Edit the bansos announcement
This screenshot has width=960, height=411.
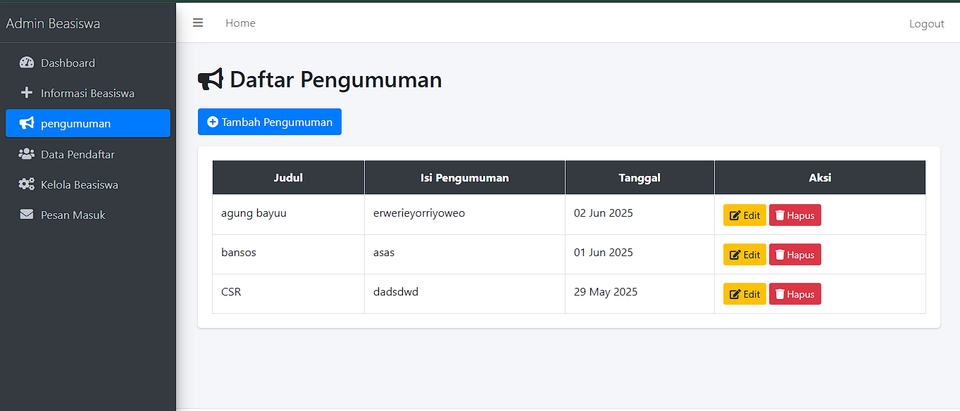point(744,254)
